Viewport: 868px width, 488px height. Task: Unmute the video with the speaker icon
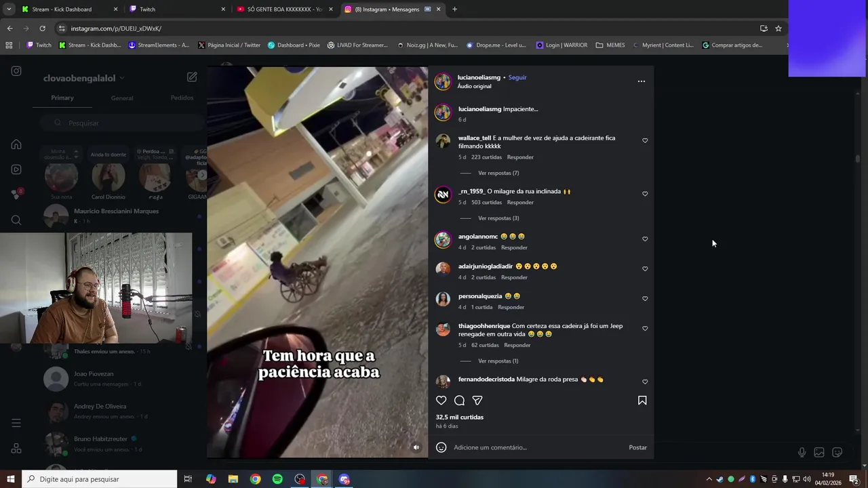pyautogui.click(x=416, y=447)
